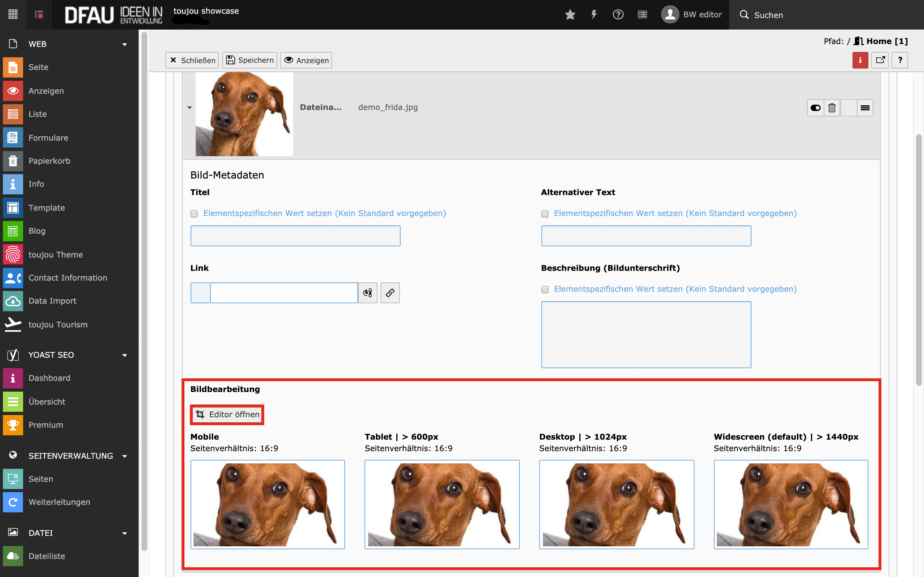The width and height of the screenshot is (924, 577).
Task: Delete demo_frida.jpg with the trash icon
Action: (x=832, y=108)
